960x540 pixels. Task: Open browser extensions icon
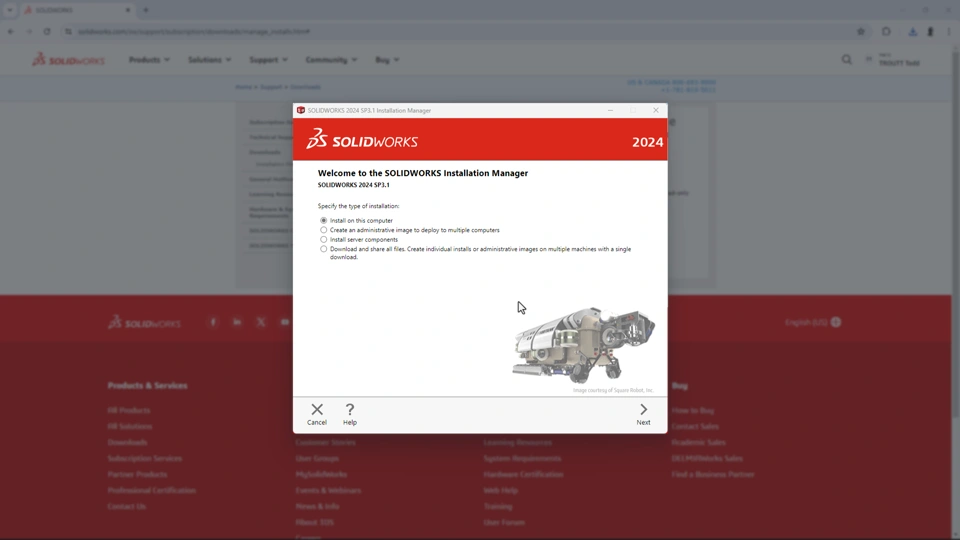pos(886,31)
